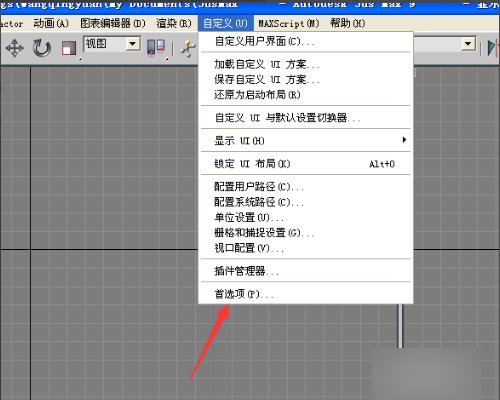Click the pivot point center icon
The height and width of the screenshot is (400, 500).
click(x=156, y=48)
